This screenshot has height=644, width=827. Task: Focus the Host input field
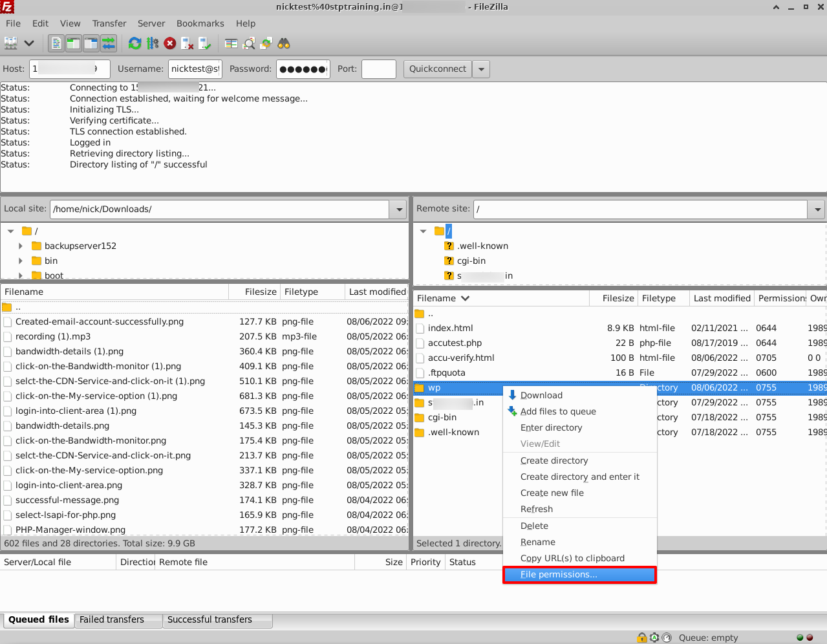(70, 69)
